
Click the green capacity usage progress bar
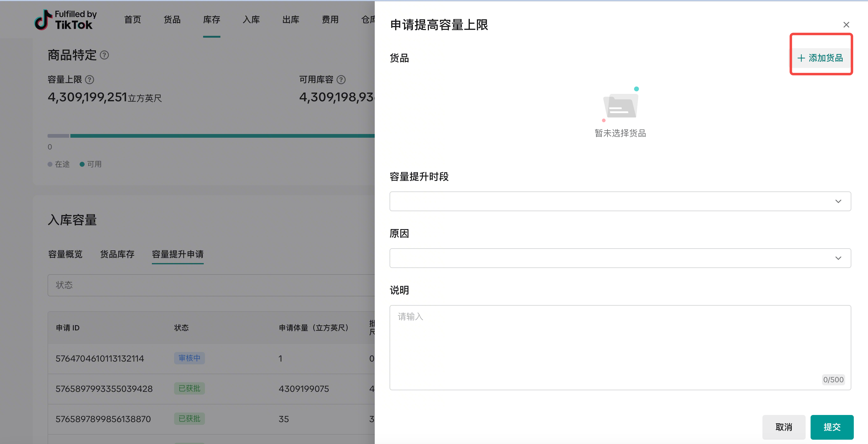coord(222,136)
